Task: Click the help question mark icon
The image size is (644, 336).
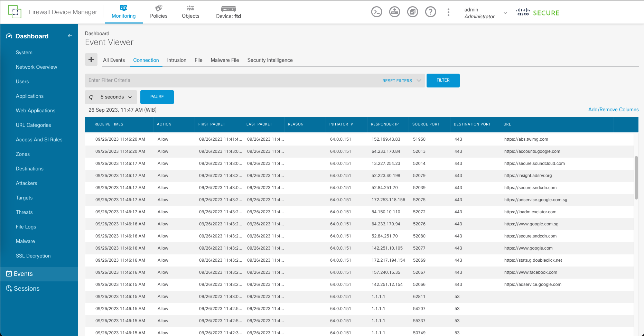Action: pos(430,12)
